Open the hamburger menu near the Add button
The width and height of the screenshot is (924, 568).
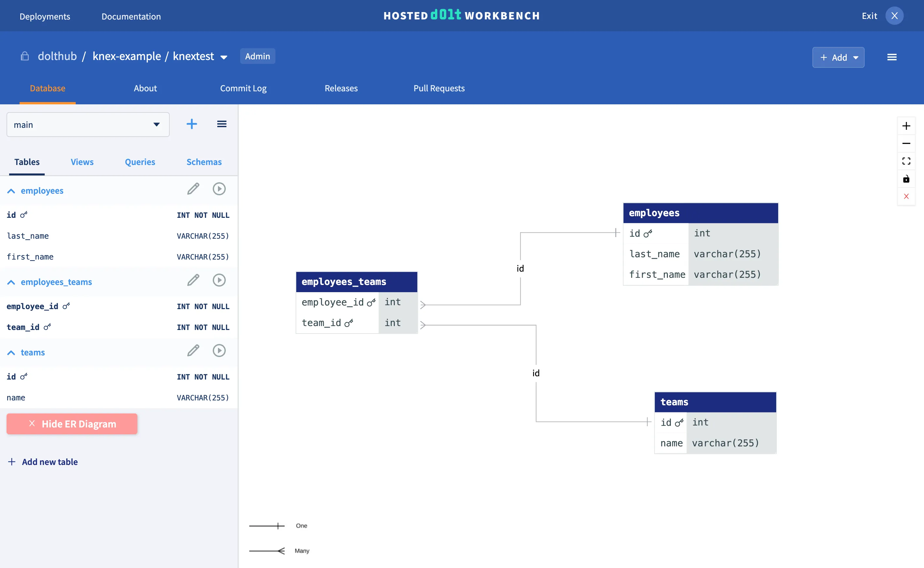click(892, 57)
